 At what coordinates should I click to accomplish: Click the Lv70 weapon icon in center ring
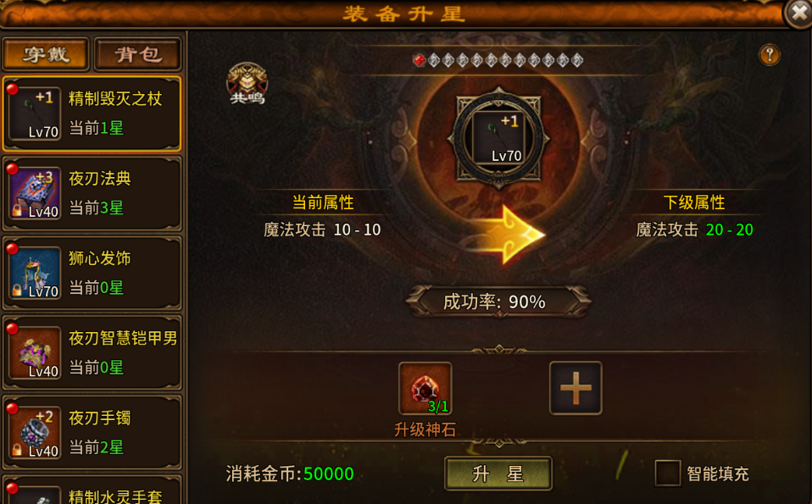[498, 139]
